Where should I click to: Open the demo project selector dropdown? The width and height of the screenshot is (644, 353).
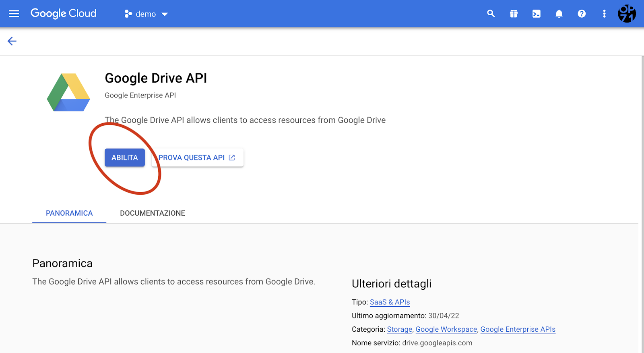tap(146, 14)
